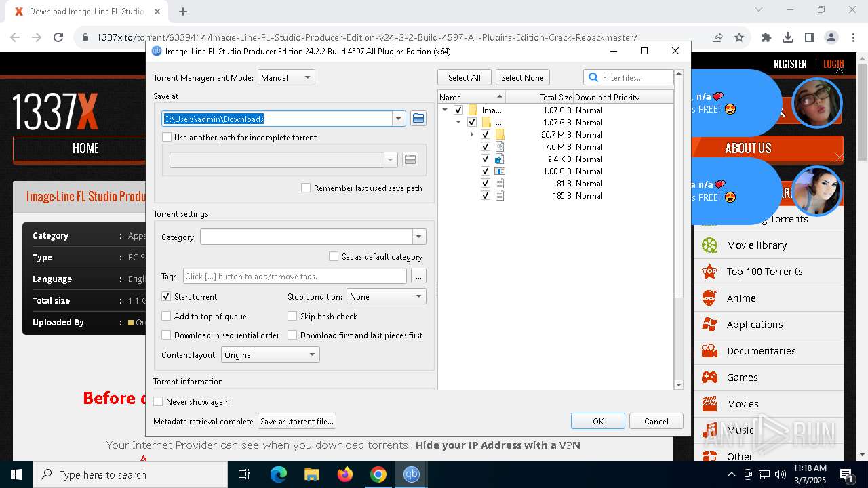Open the save path dropdown arrow
This screenshot has height=488, width=868.
tap(398, 119)
